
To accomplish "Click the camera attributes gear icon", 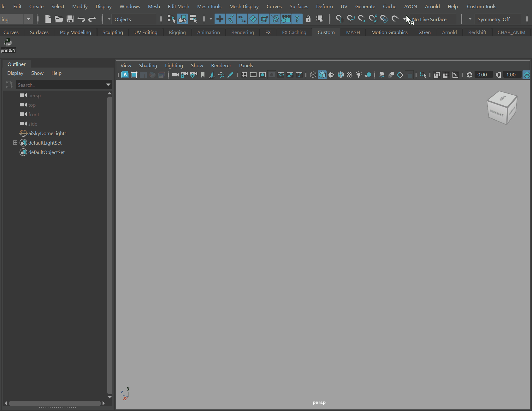I will [193, 75].
